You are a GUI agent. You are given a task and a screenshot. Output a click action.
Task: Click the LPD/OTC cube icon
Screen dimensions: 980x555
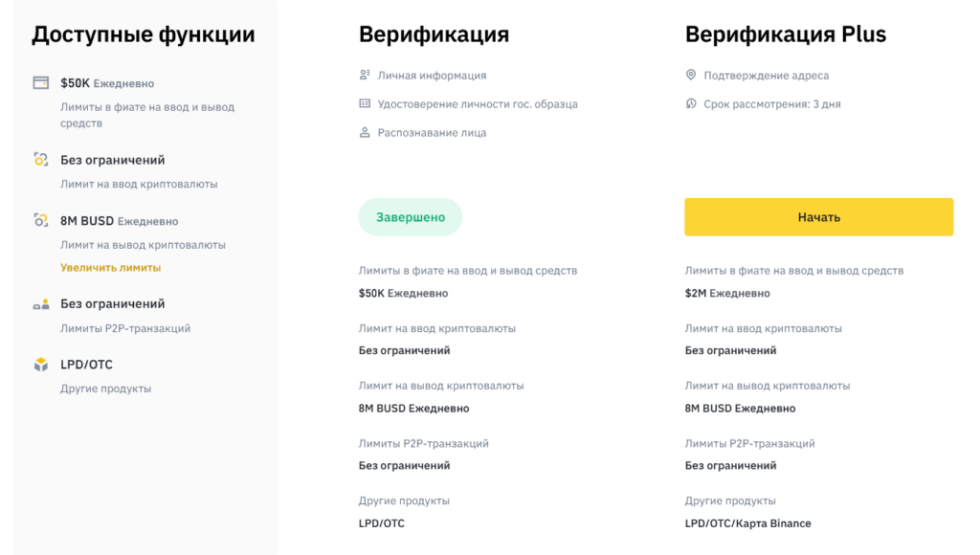click(x=40, y=365)
